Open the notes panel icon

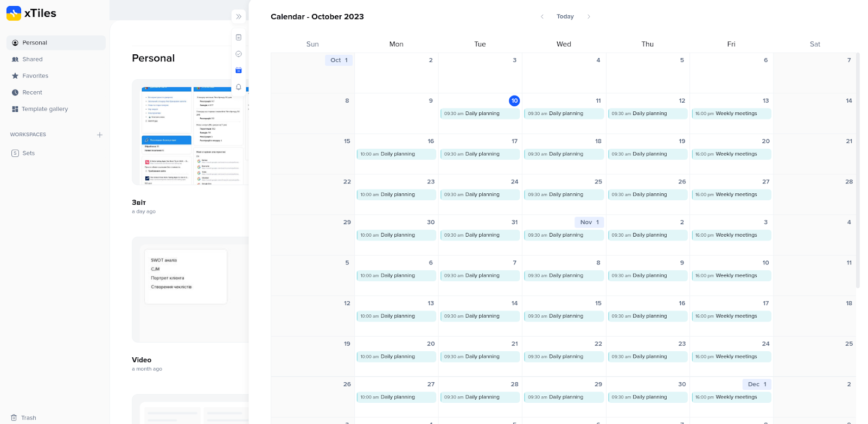[239, 37]
